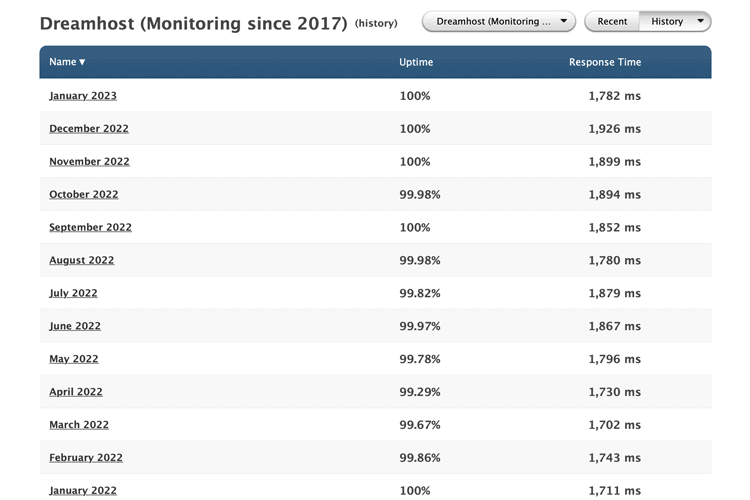This screenshot has height=500, width=750.
Task: Click the November 2022 uptime 100%
Action: tap(415, 162)
